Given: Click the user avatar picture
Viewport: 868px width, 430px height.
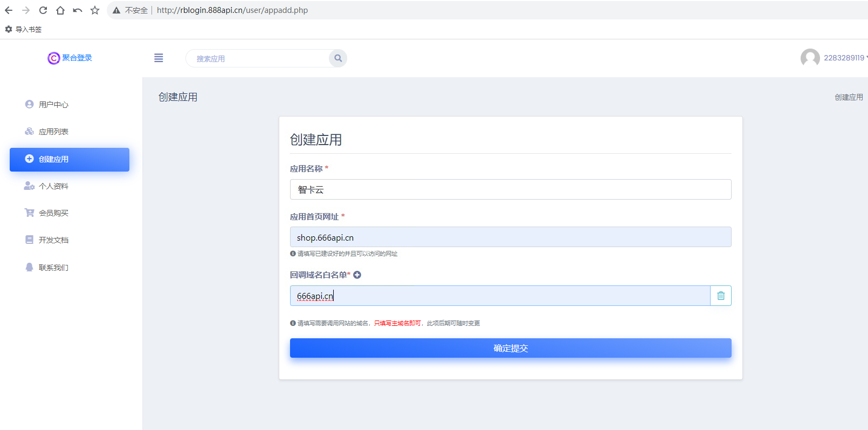Looking at the screenshot, I should point(810,58).
